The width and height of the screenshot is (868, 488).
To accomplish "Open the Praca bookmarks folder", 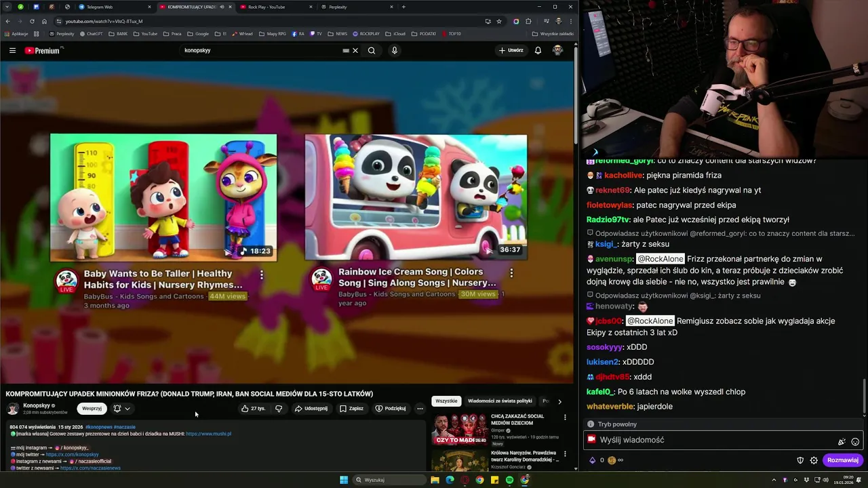I will coord(172,33).
